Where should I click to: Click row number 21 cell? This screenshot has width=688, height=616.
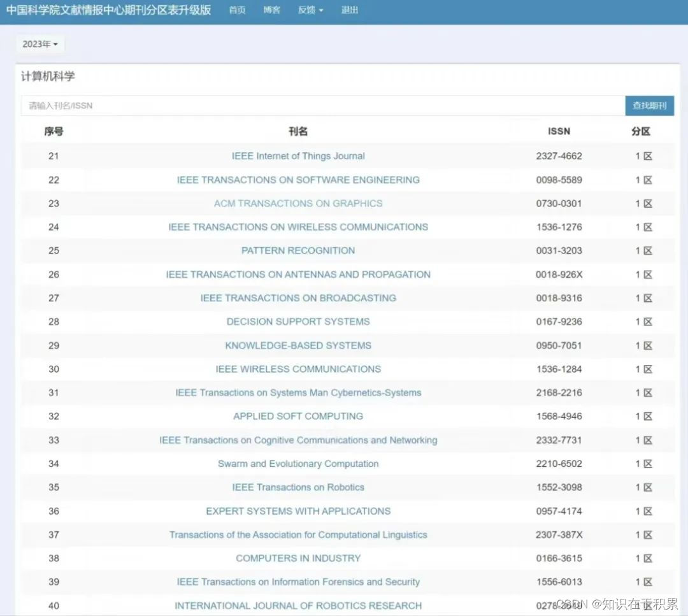[54, 156]
